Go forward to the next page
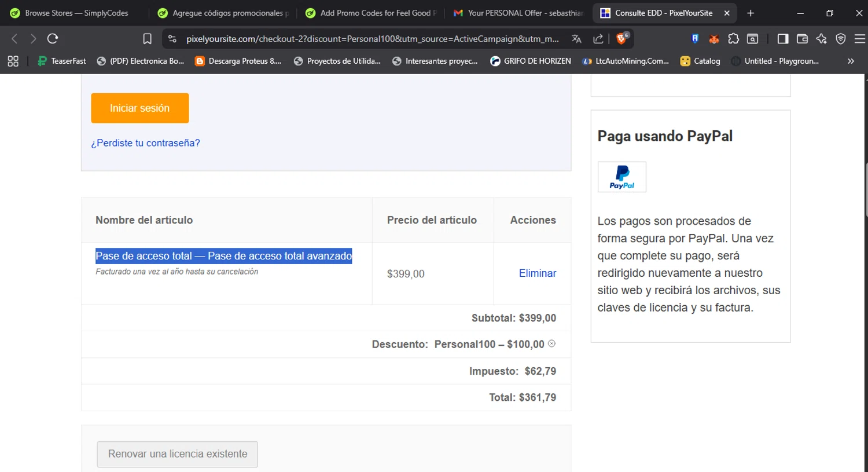Screen dimensions: 868x472 (33, 39)
